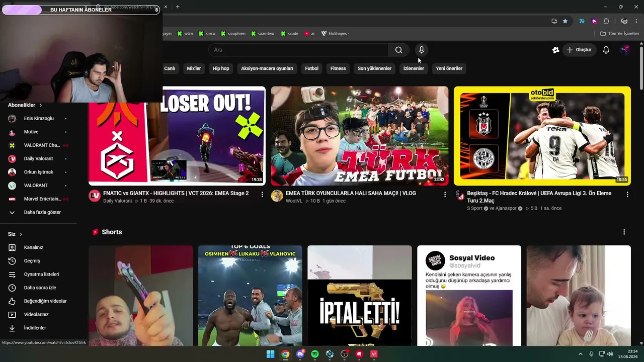Open the taskbar clock and date
The height and width of the screenshot is (362, 644).
[628, 354]
